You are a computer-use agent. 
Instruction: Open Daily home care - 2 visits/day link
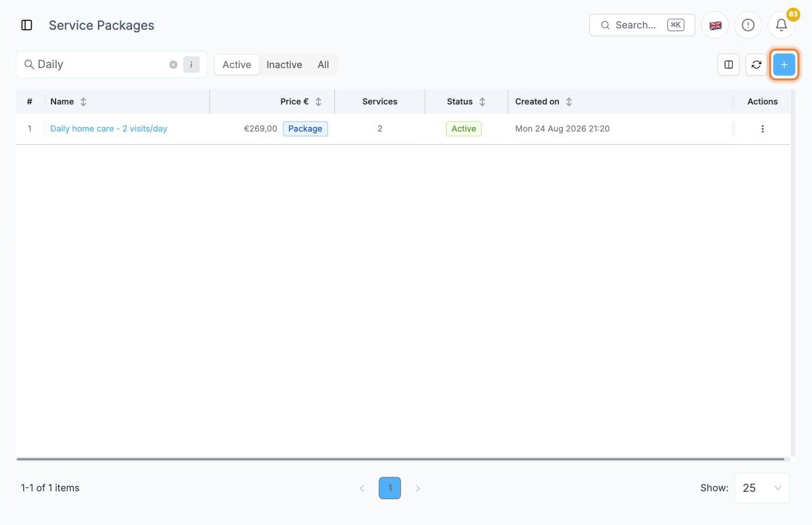pyautogui.click(x=108, y=129)
